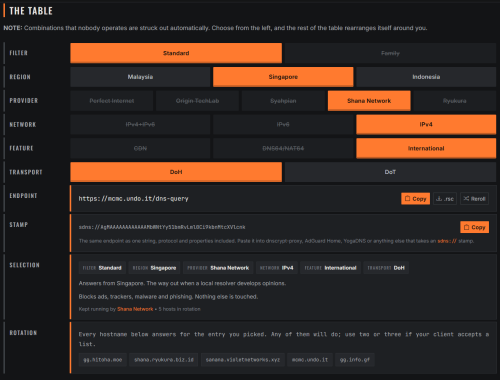The height and width of the screenshot is (380, 500).
Task: Select IPv4 network option
Action: [426, 124]
